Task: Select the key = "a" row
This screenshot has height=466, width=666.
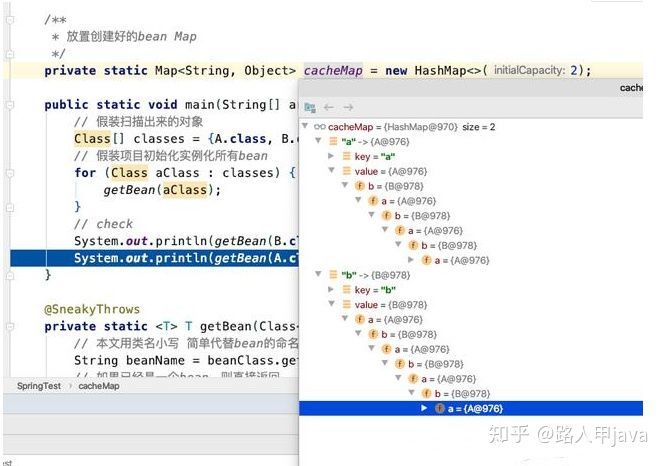Action: click(471, 156)
